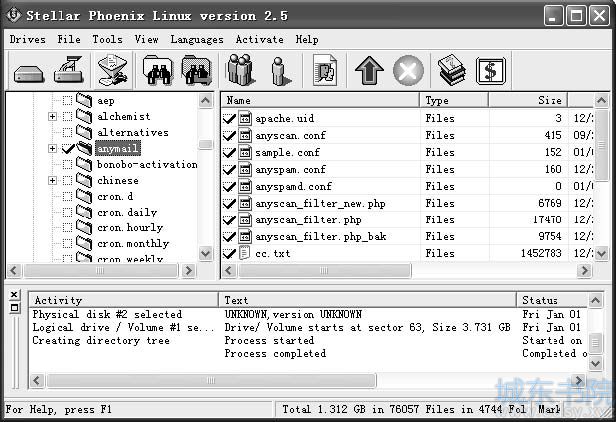The width and height of the screenshot is (616, 422).
Task: Click the folder icon beside alchemist
Action: 84,116
